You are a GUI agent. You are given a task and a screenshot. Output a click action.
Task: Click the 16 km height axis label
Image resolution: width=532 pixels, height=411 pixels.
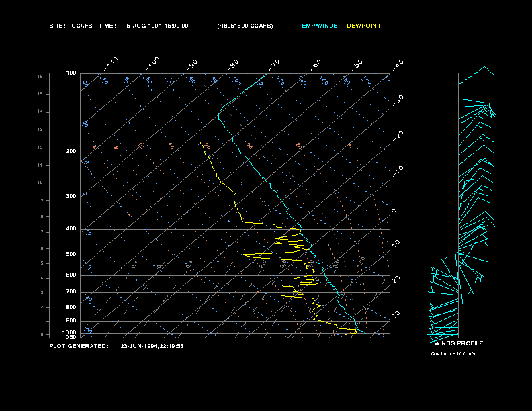click(x=40, y=77)
